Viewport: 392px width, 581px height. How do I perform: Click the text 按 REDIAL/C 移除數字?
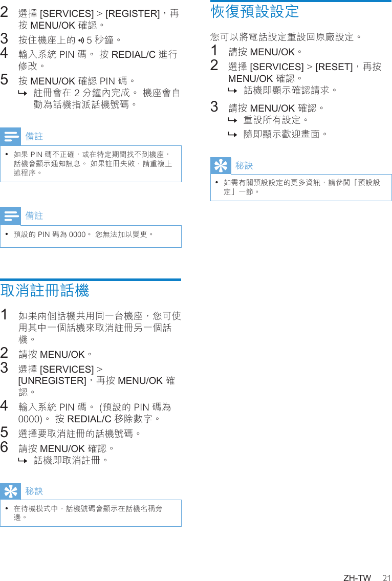click(108, 419)
